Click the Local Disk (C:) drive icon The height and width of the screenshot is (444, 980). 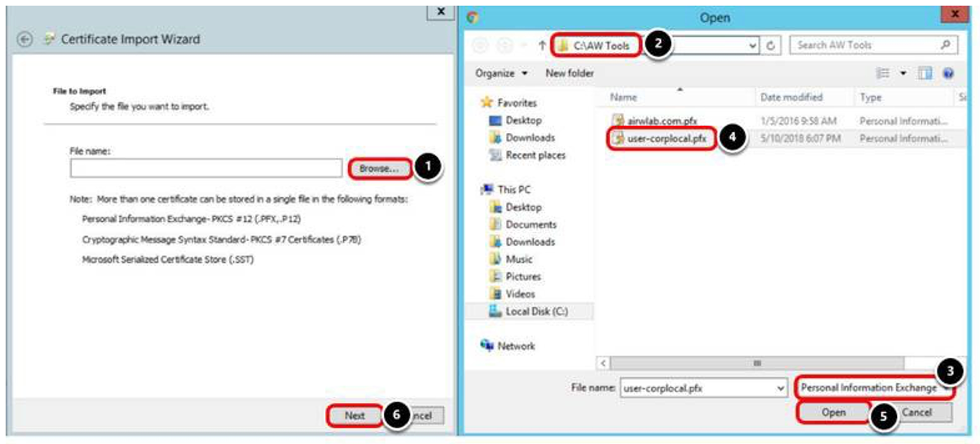(495, 311)
